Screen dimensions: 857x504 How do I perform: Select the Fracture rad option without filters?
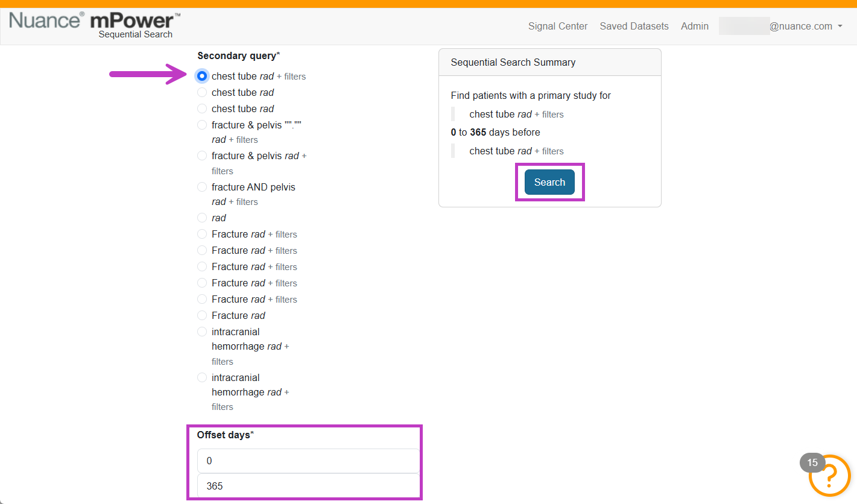[202, 315]
